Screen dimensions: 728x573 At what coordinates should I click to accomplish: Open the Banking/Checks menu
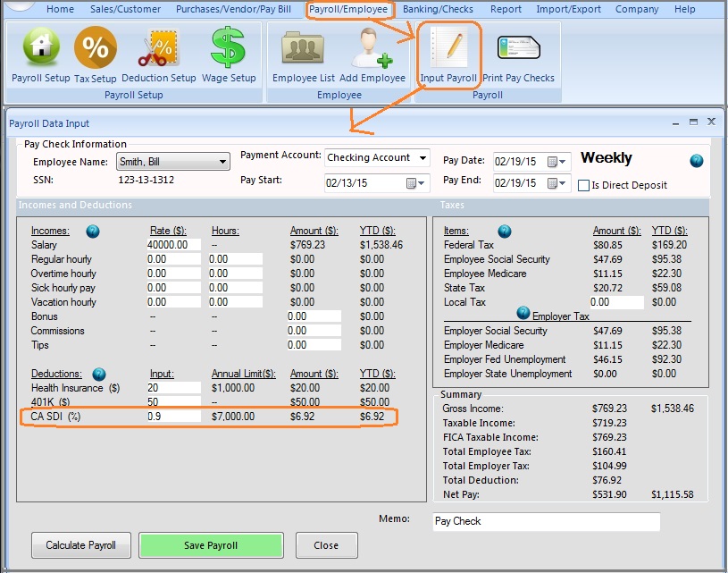click(439, 9)
